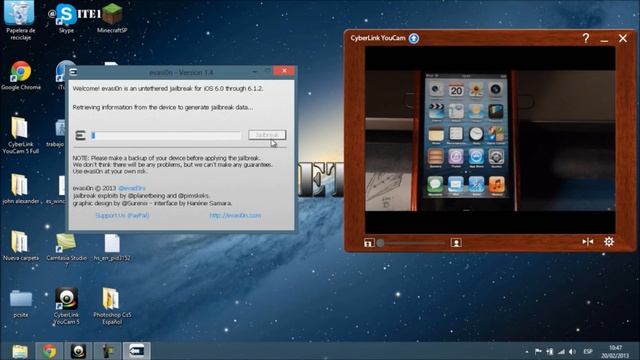This screenshot has width=640, height=360.
Task: Launch the MinecraftSP desktop shortcut
Action: [x=112, y=18]
